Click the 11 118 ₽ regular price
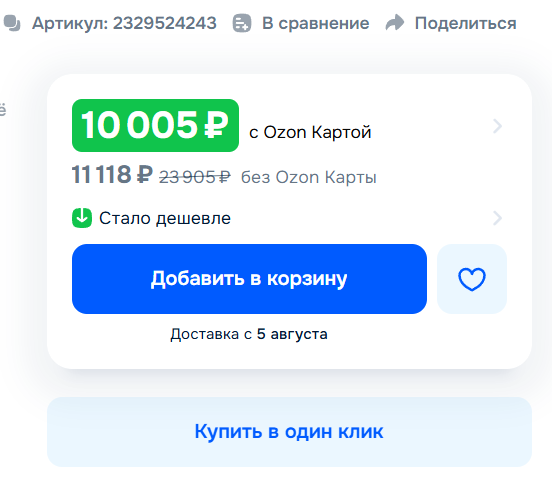This screenshot has width=552, height=483. point(112,175)
